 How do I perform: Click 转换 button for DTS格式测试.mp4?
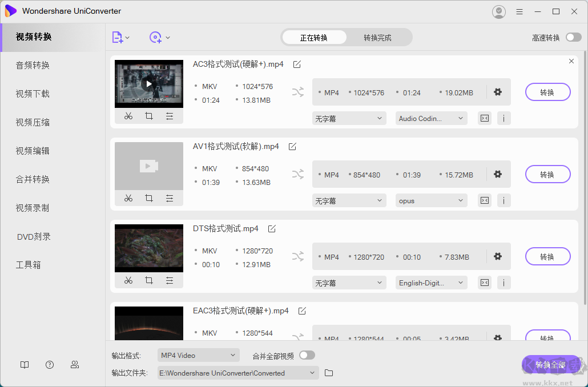pyautogui.click(x=547, y=256)
